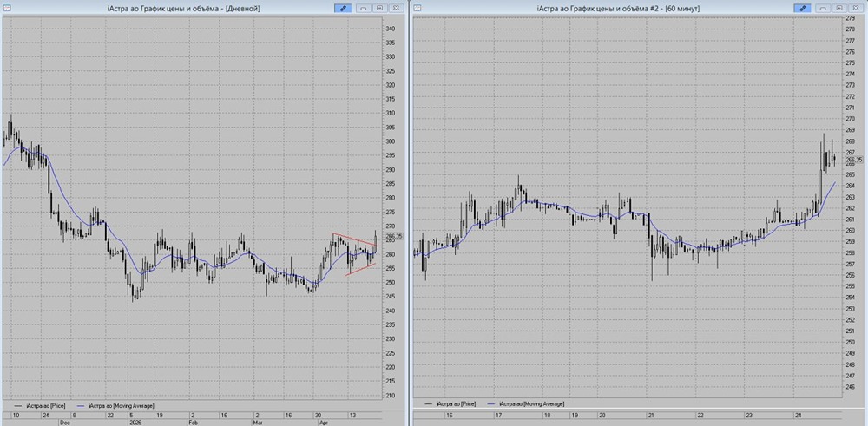Viewport: 868px width, 426px height.
Task: Click the date label '24' on the 60-minute time axis
Action: (797, 415)
